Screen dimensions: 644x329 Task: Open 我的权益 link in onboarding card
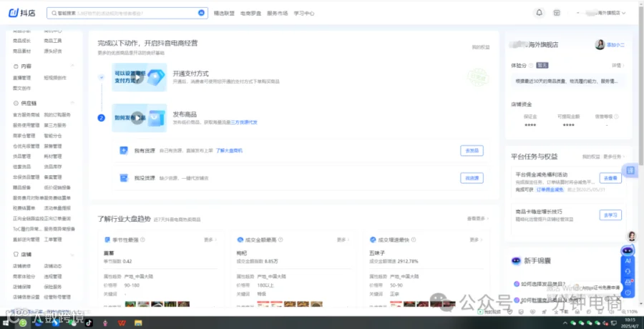coord(481,47)
